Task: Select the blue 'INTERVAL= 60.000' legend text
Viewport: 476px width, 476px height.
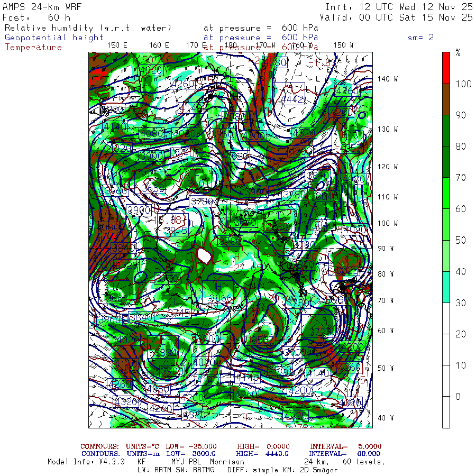Action: (345, 454)
